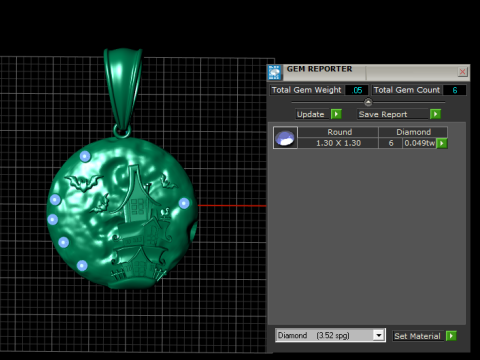The image size is (480, 360).
Task: Click the Diamond material header cell
Action: (x=413, y=132)
